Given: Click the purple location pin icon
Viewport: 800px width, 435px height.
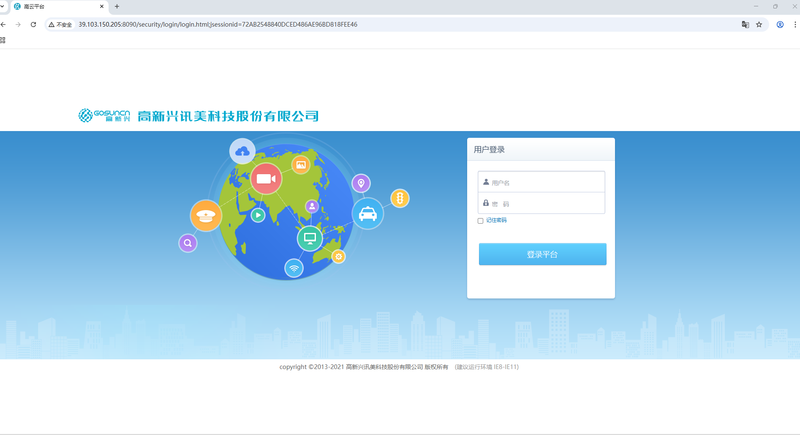Looking at the screenshot, I should point(361,183).
